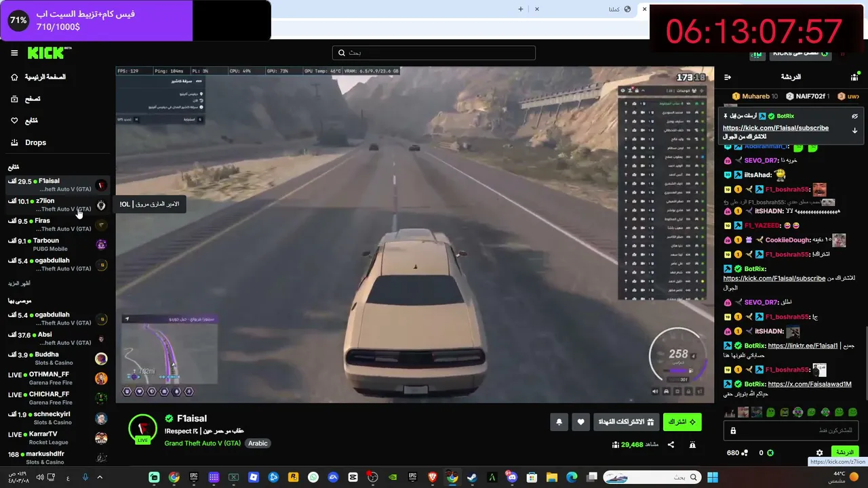Send message with green chat button
Image resolution: width=868 pixels, height=488 pixels.
pos(844,452)
